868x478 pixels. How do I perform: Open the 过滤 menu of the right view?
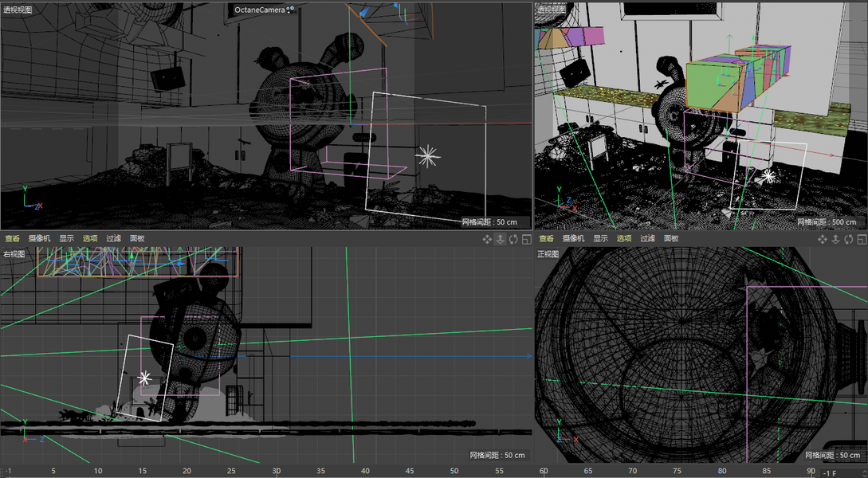click(113, 238)
